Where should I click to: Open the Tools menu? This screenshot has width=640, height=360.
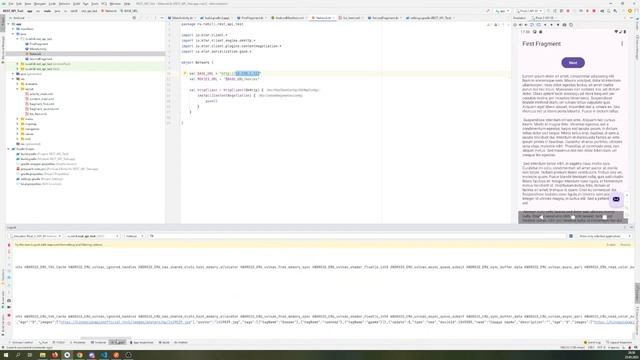[95, 4]
